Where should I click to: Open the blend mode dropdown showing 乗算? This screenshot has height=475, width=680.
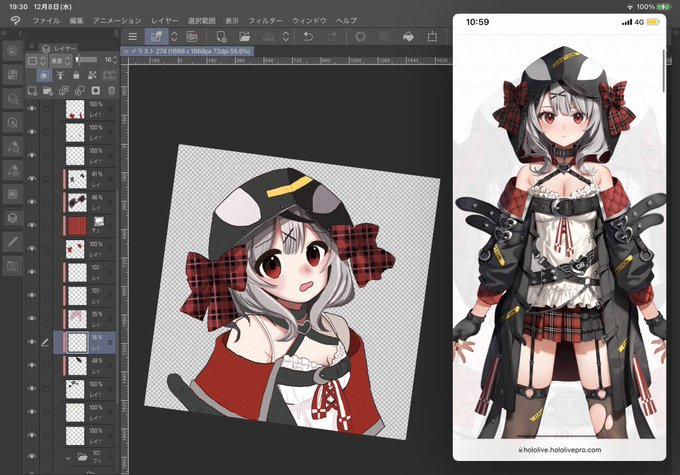click(x=60, y=61)
